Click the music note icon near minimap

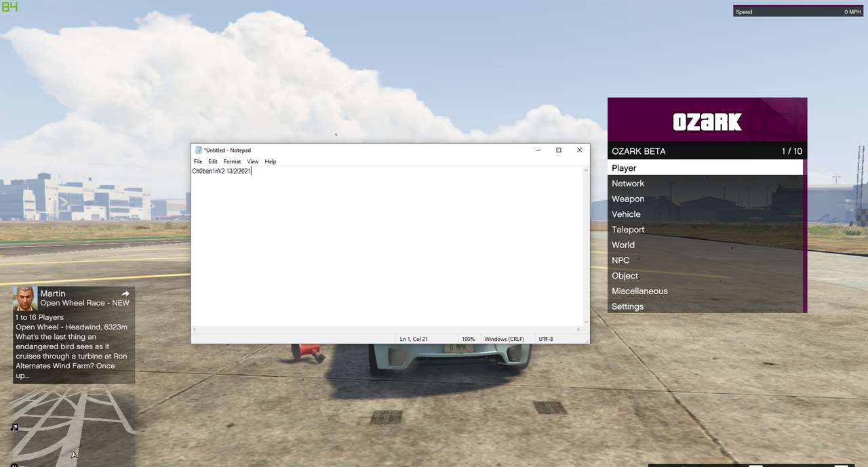(14, 427)
